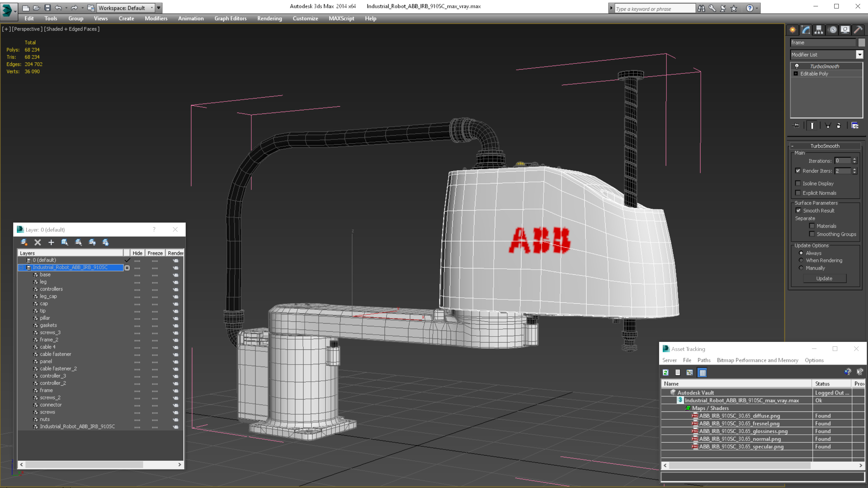Screen dimensions: 868x488
Task: Click Undo arrow in quick access toolbar
Action: click(x=59, y=8)
